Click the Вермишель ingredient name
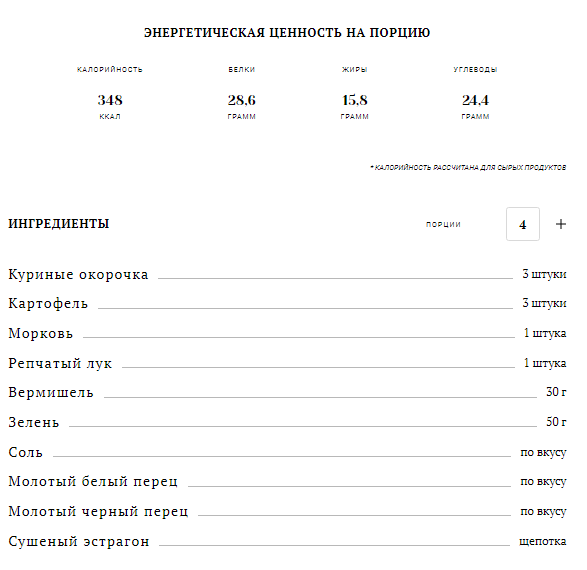 pos(51,392)
